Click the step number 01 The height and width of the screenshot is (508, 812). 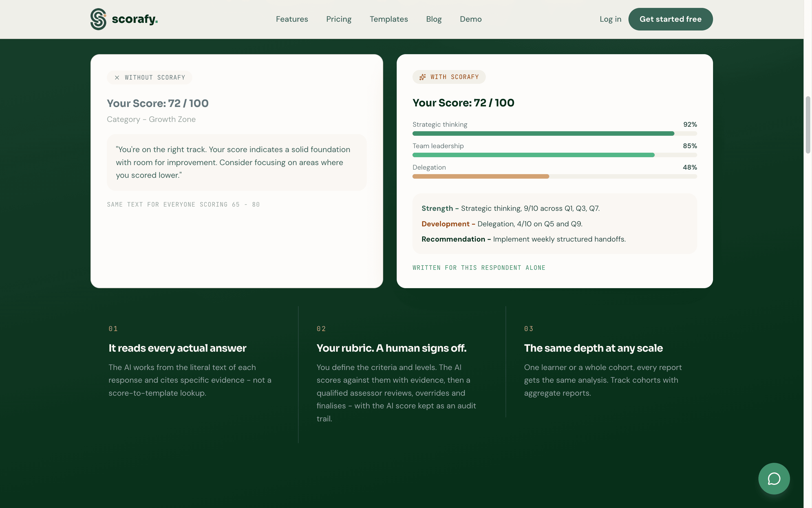pyautogui.click(x=113, y=329)
